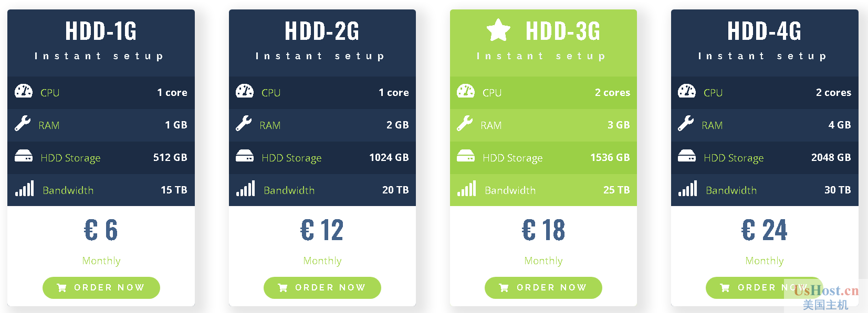Select the HDD-2G plan title
868x313 pixels.
click(x=322, y=31)
